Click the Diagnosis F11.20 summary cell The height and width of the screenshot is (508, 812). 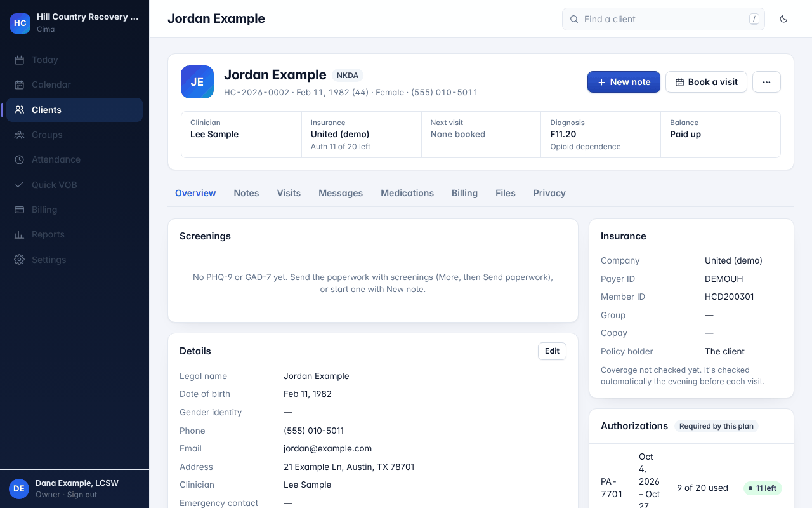(x=601, y=135)
